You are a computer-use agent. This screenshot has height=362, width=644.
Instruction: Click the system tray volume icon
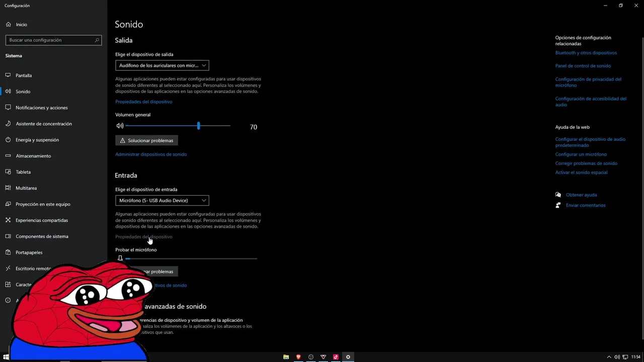[x=617, y=357]
